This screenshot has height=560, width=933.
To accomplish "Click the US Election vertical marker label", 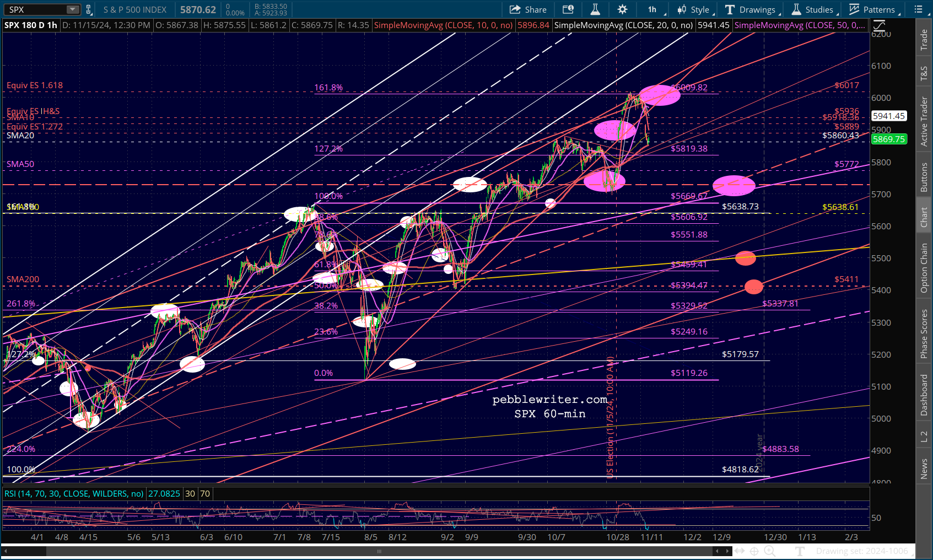I will pos(610,417).
